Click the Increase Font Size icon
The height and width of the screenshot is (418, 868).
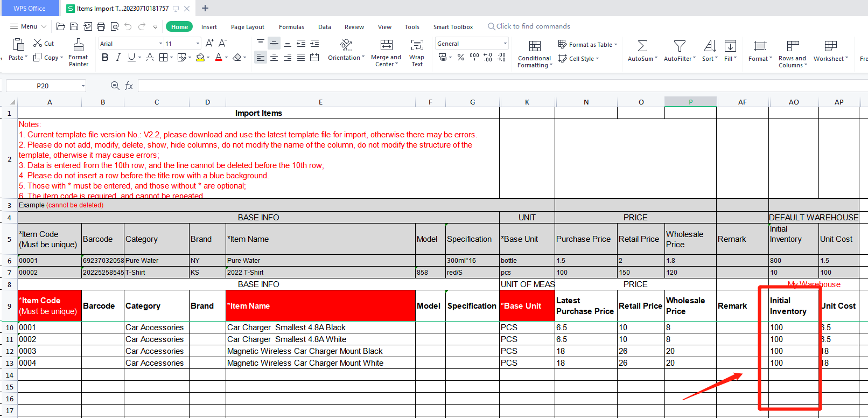[209, 43]
